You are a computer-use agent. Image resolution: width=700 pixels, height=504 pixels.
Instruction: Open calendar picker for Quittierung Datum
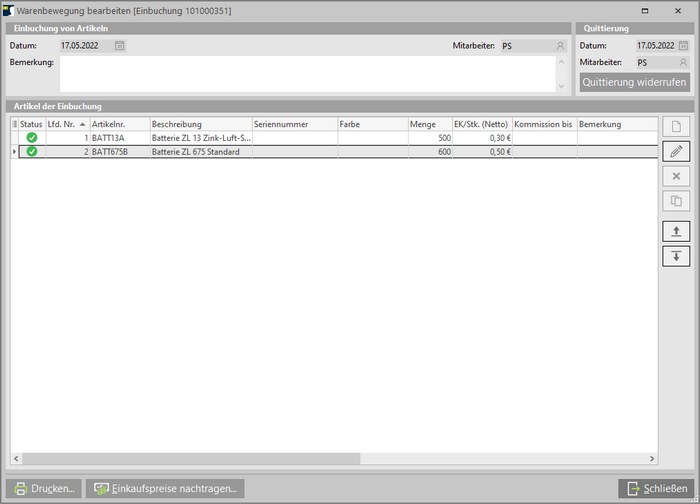(682, 46)
